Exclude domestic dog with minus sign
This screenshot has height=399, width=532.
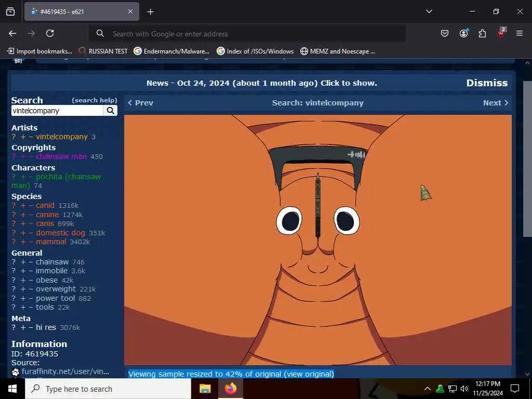click(x=31, y=233)
